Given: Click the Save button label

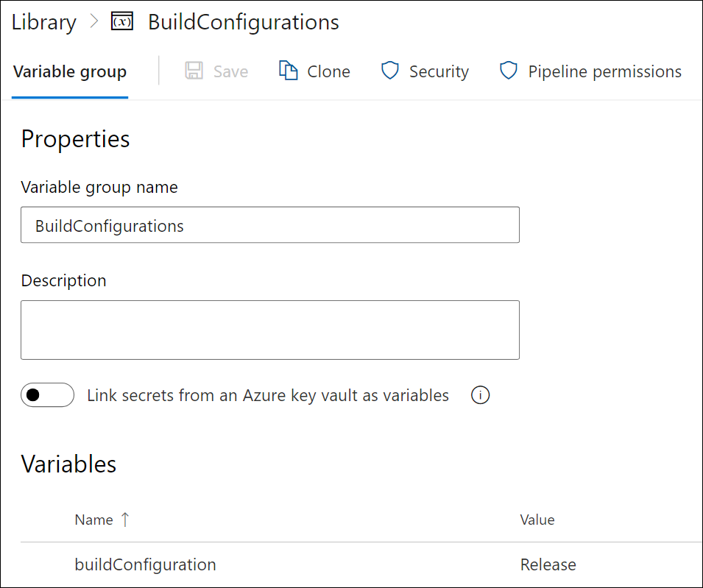Looking at the screenshot, I should [230, 71].
